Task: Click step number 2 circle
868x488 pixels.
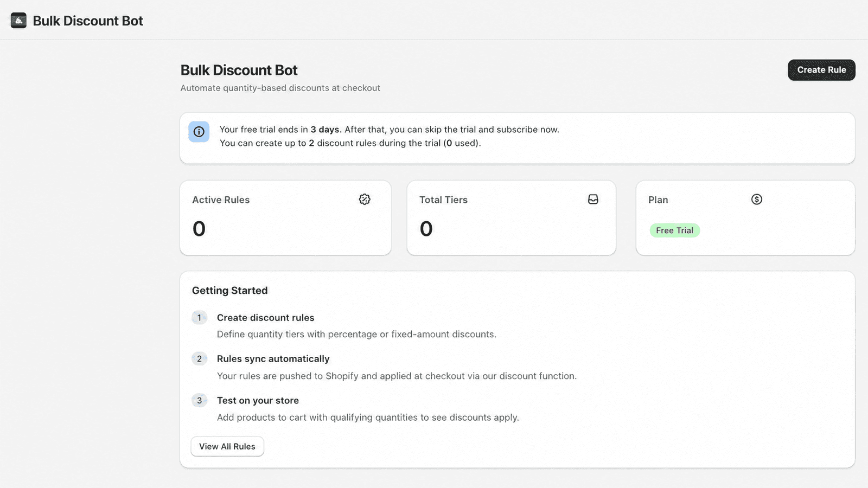Action: [x=199, y=359]
